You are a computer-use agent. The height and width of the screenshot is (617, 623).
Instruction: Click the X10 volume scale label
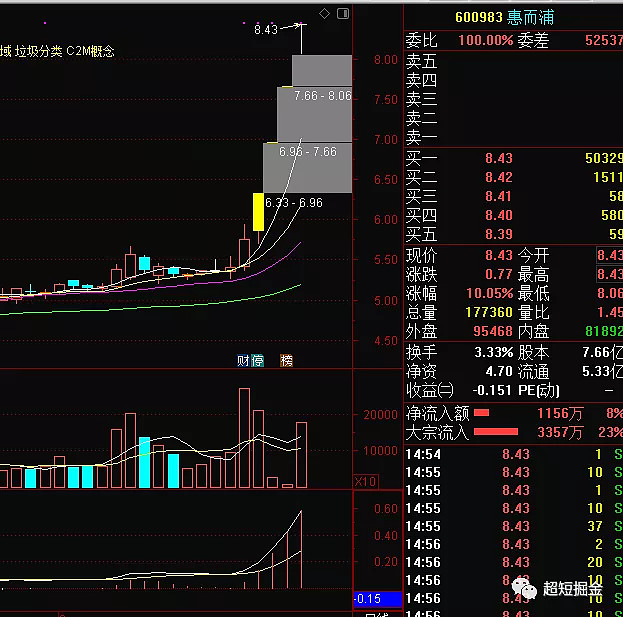pos(366,482)
